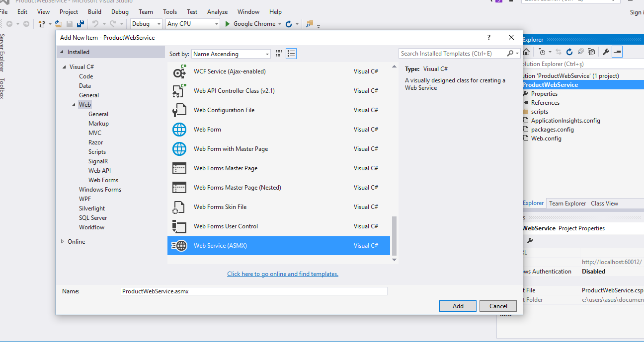This screenshot has height=342, width=644.
Task: Expand the Online templates node
Action: (x=63, y=242)
